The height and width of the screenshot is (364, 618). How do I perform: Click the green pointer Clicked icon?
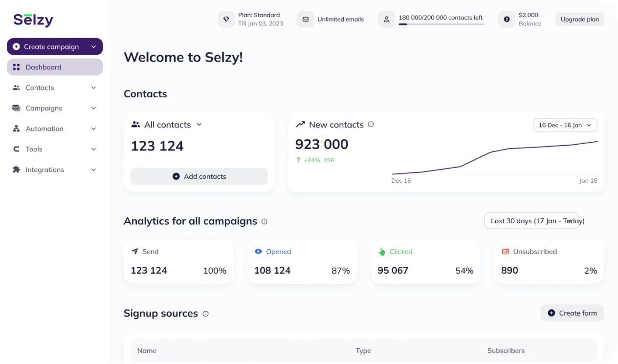point(382,252)
